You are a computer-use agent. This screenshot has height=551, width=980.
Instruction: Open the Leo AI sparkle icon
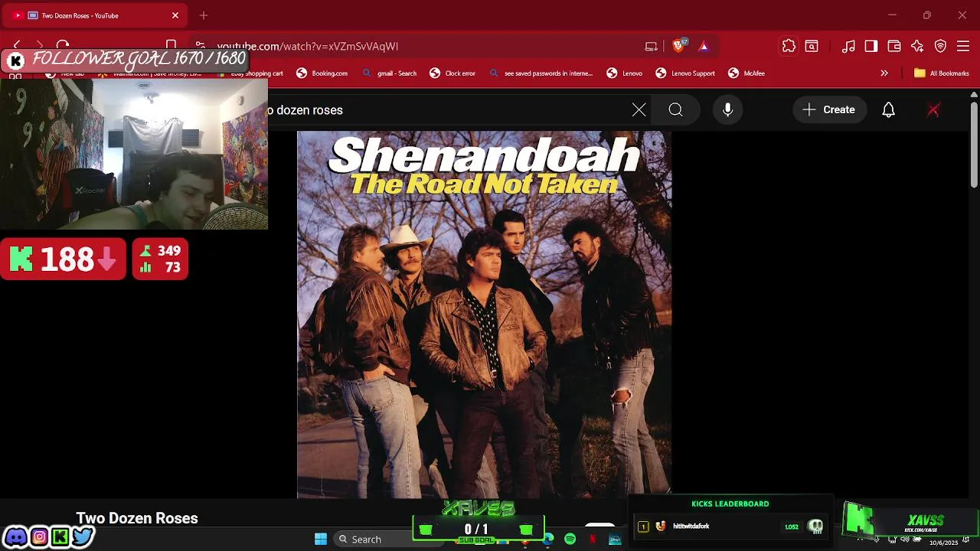[917, 46]
